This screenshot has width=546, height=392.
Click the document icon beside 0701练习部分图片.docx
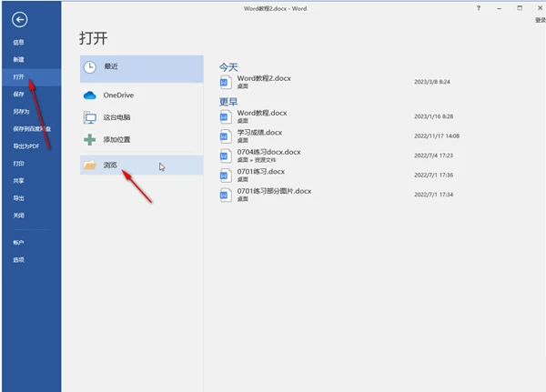pyautogui.click(x=226, y=195)
